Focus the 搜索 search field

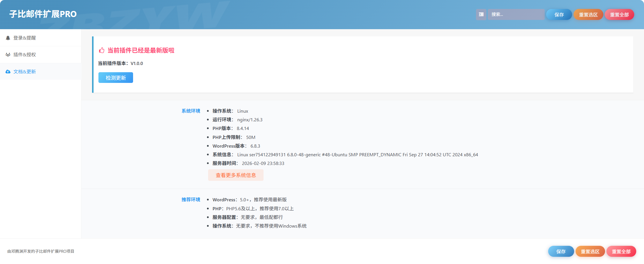click(516, 14)
